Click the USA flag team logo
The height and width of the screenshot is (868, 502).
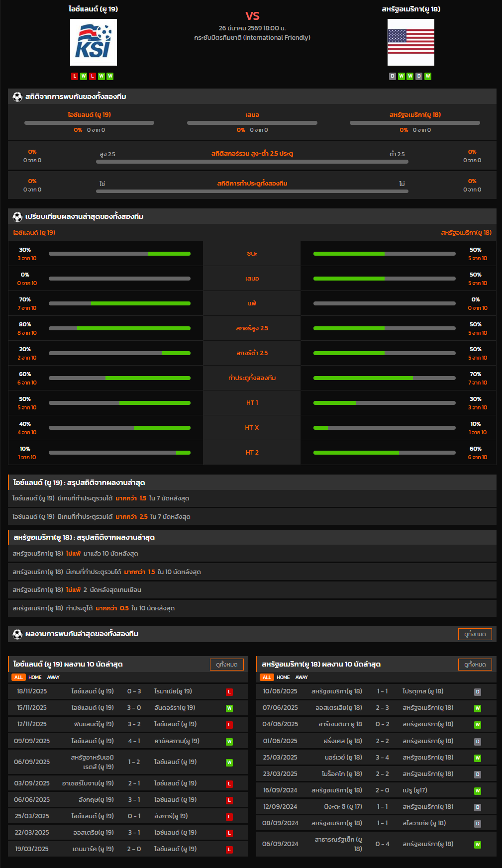(410, 42)
